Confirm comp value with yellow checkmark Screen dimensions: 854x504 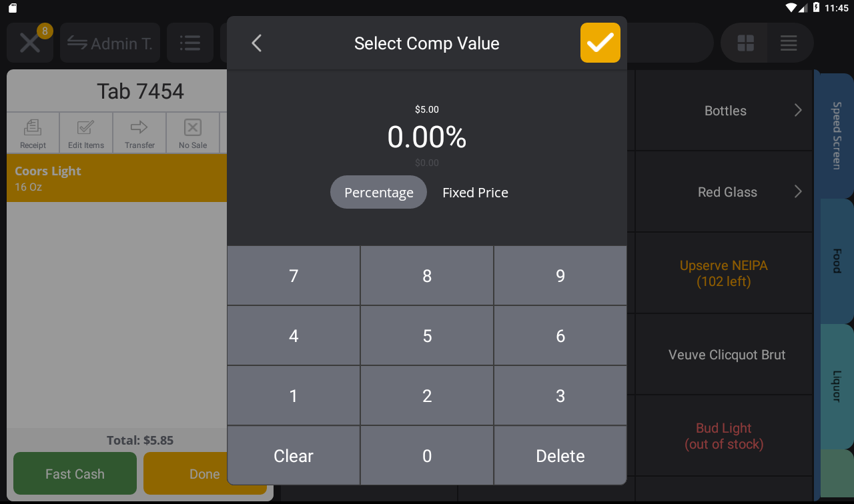pos(600,43)
